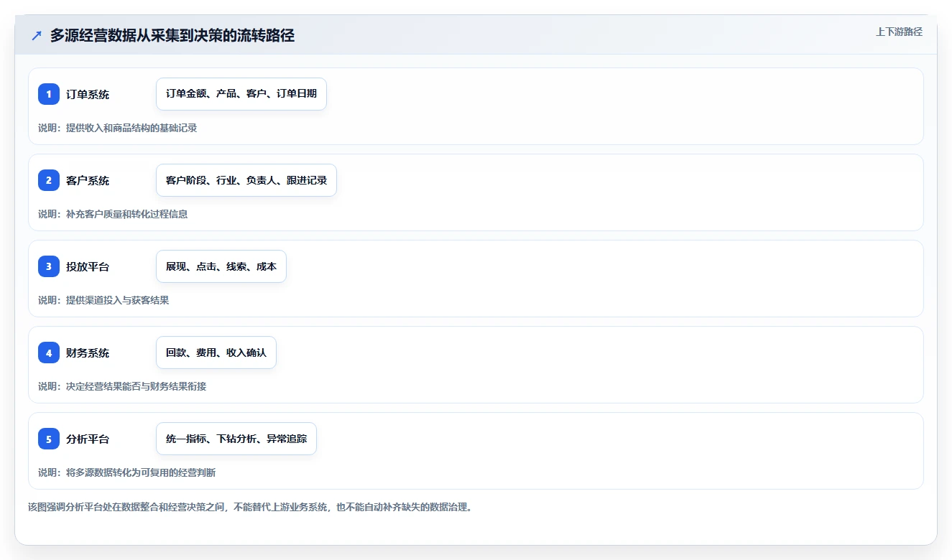
Task: Select the 订单系统 step name
Action: [x=88, y=94]
